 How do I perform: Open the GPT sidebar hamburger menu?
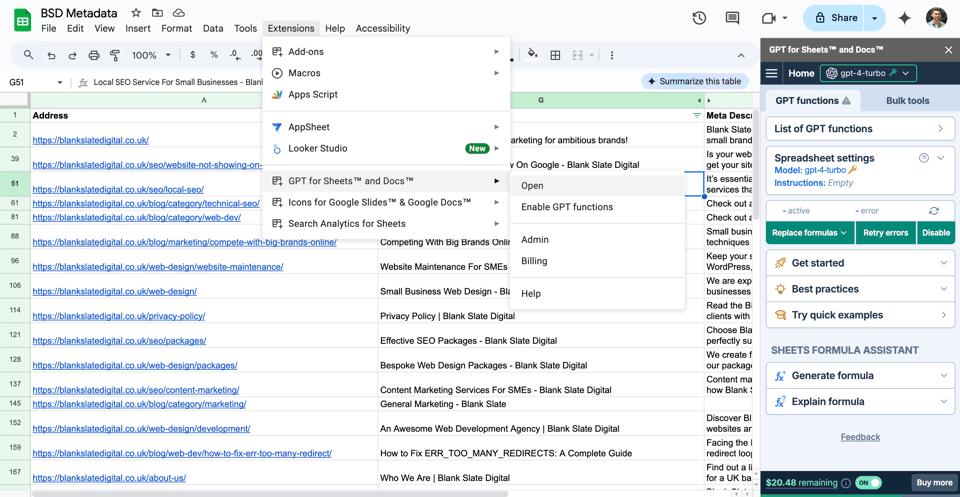(x=771, y=73)
